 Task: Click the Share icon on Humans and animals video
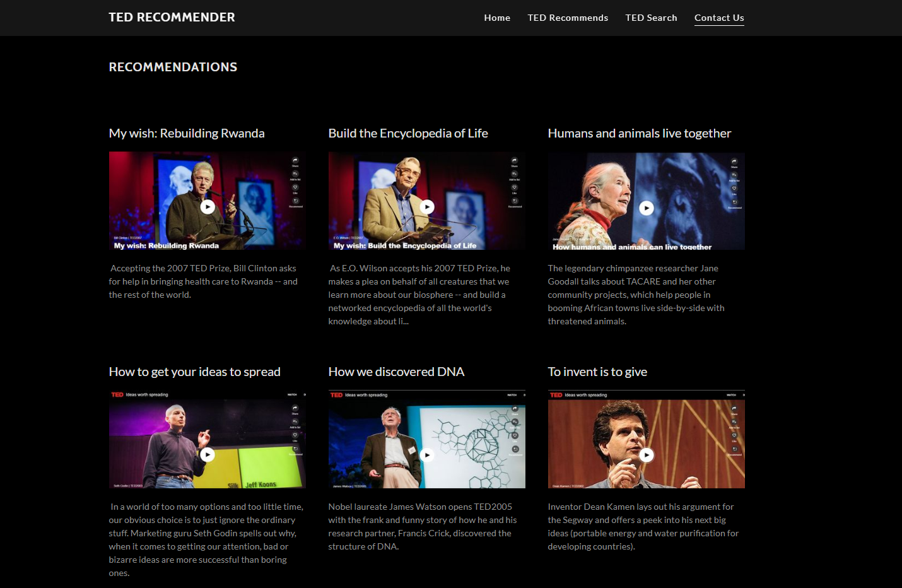pos(734,162)
